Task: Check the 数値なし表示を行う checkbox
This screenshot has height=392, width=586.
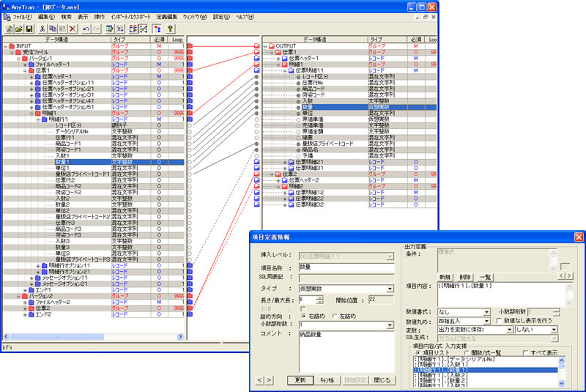Action: 498,320
